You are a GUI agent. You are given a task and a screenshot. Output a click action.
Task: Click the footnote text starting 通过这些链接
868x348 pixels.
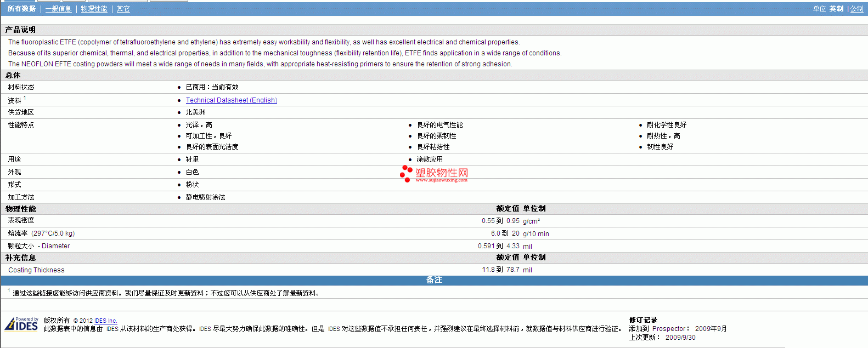point(166,293)
